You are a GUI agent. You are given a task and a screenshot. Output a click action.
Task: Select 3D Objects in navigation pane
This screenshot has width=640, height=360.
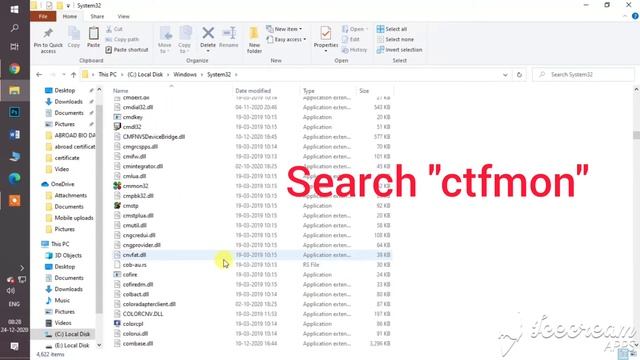68,255
